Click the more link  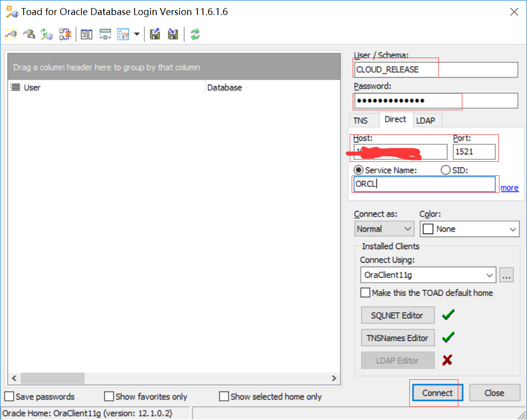coord(509,187)
